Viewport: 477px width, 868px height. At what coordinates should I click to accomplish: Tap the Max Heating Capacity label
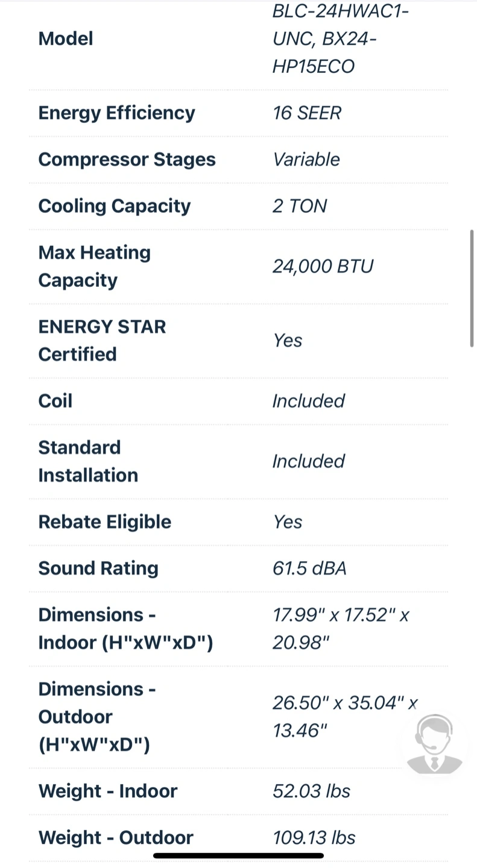(x=94, y=266)
